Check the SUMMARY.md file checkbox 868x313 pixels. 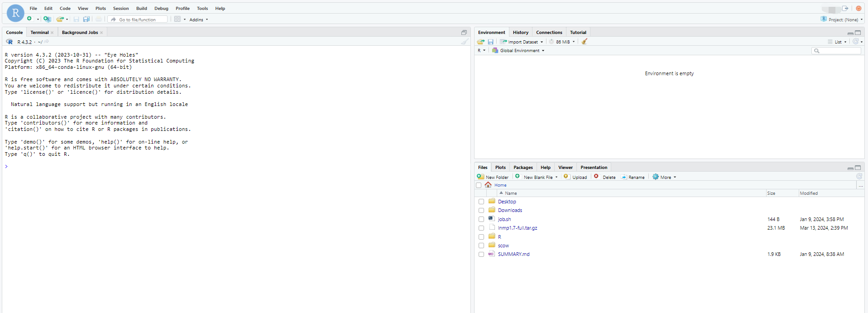click(x=481, y=254)
